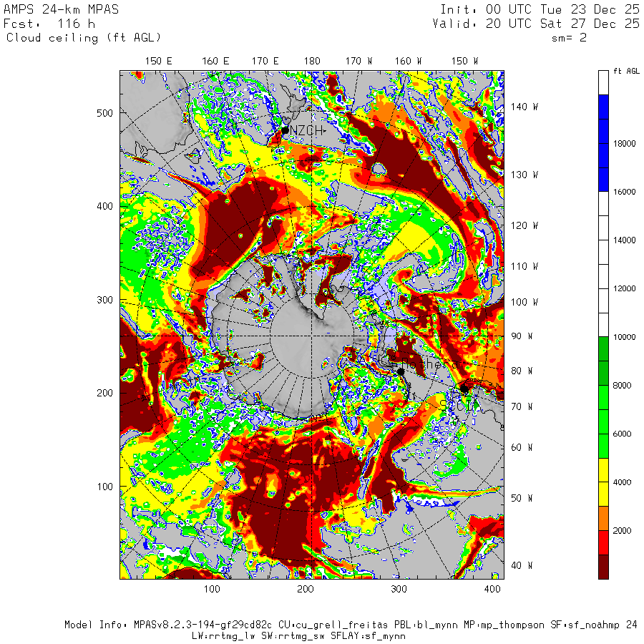This screenshot has width=644, height=644.
Task: Click the 160 W longitude label
Action: pos(409,62)
